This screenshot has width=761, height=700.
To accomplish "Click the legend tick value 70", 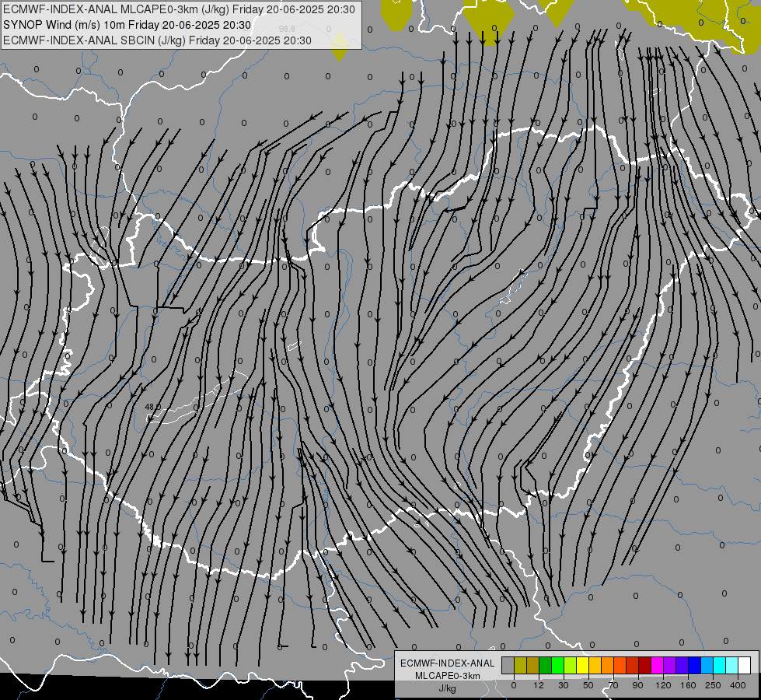I will (613, 685).
